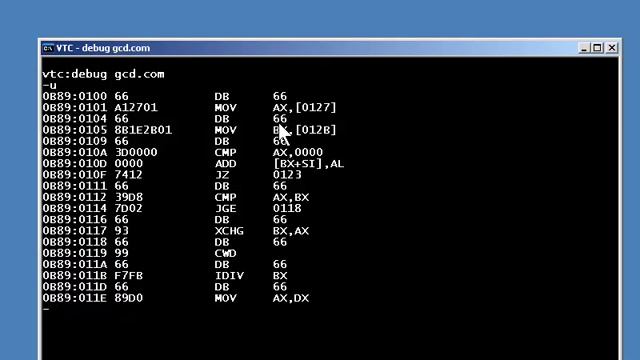Click opcode bytes 7D02
Image resolution: width=640 pixels, height=360 pixels.
(128, 209)
